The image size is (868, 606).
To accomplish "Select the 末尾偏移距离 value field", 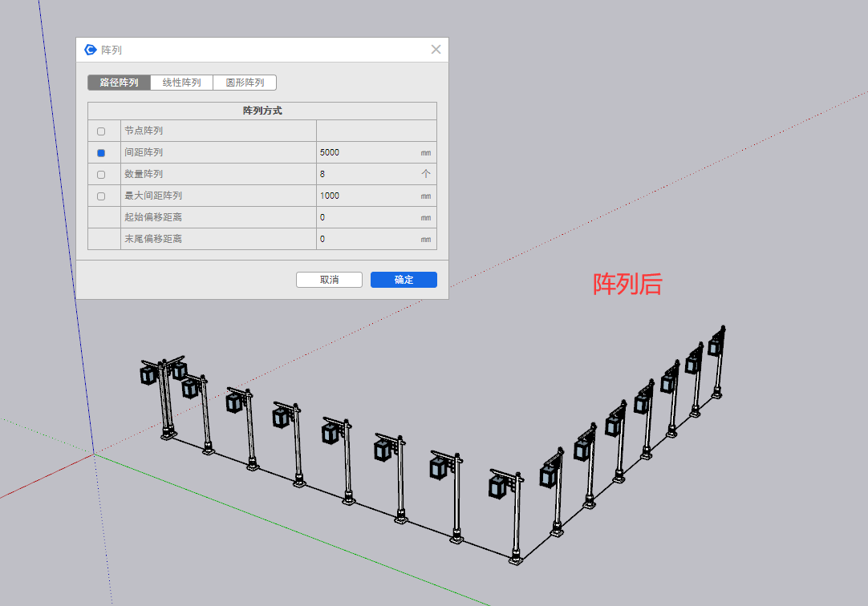I will pos(365,239).
